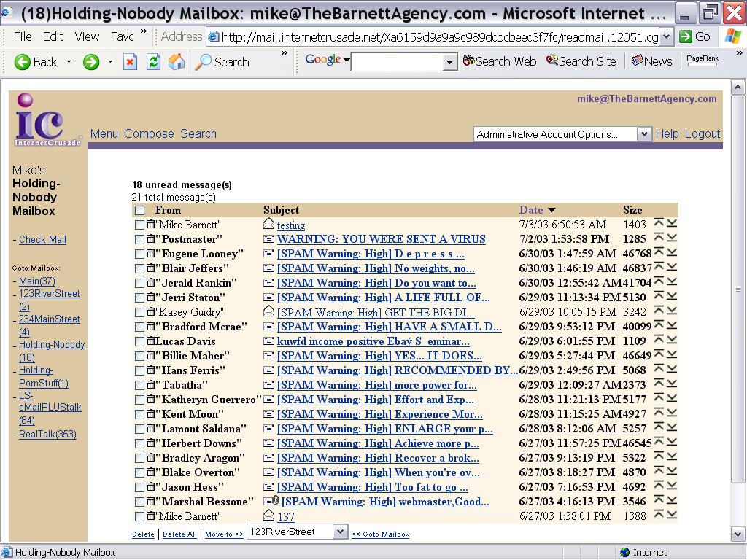Tick the checkbox for Jerald Rankin

(139, 284)
